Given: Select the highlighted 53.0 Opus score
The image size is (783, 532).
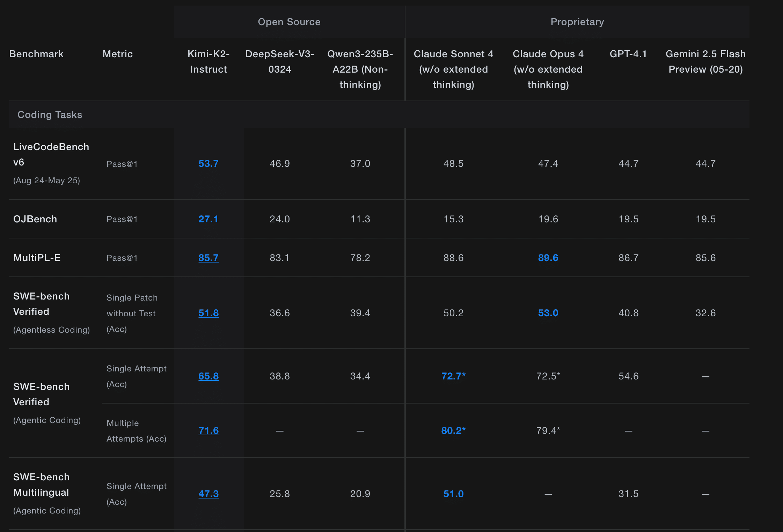Looking at the screenshot, I should (548, 313).
